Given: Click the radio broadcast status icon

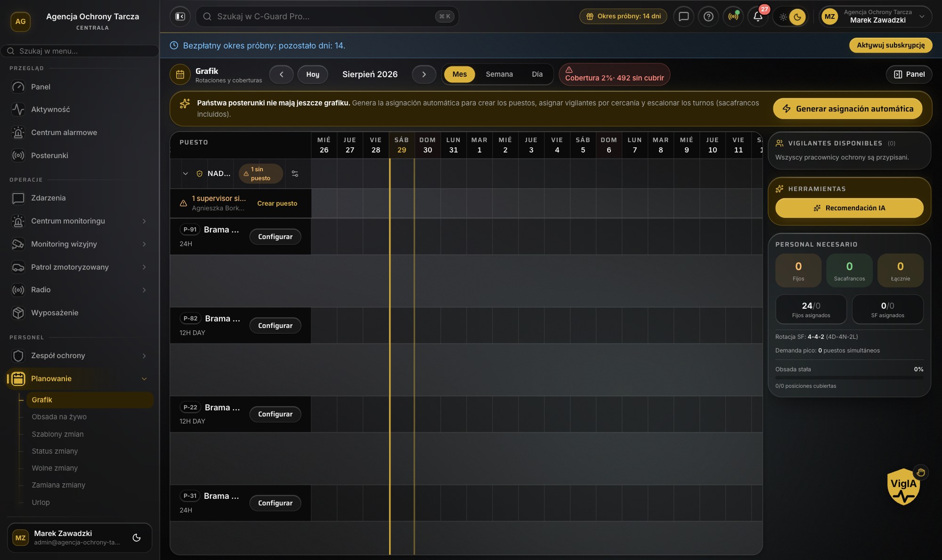Looking at the screenshot, I should (733, 16).
